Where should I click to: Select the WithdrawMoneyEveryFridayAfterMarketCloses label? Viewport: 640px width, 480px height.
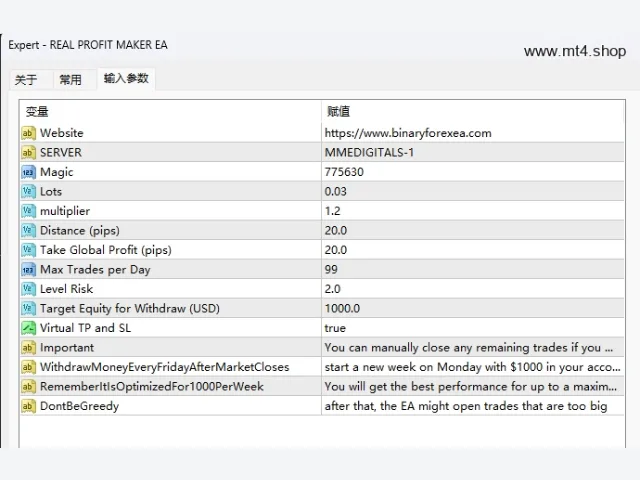[x=164, y=367]
